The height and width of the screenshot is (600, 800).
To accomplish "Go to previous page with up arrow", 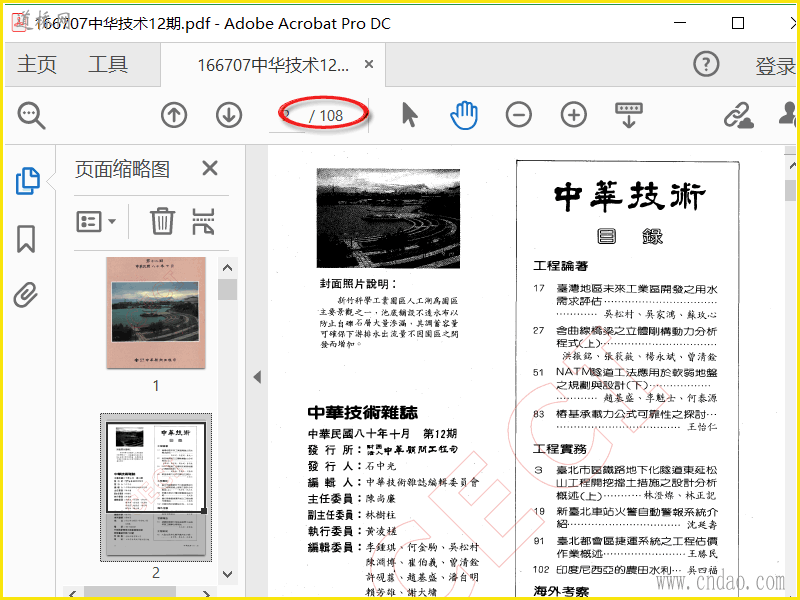I will pos(174,115).
